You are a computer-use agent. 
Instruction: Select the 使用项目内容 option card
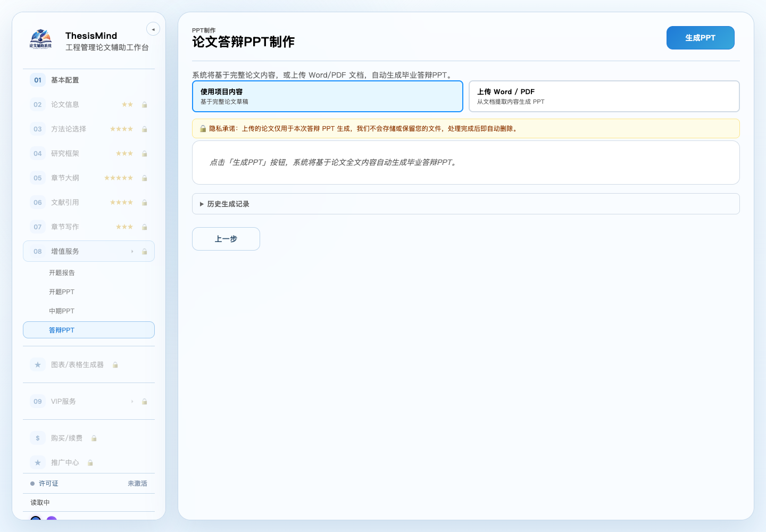click(x=328, y=96)
